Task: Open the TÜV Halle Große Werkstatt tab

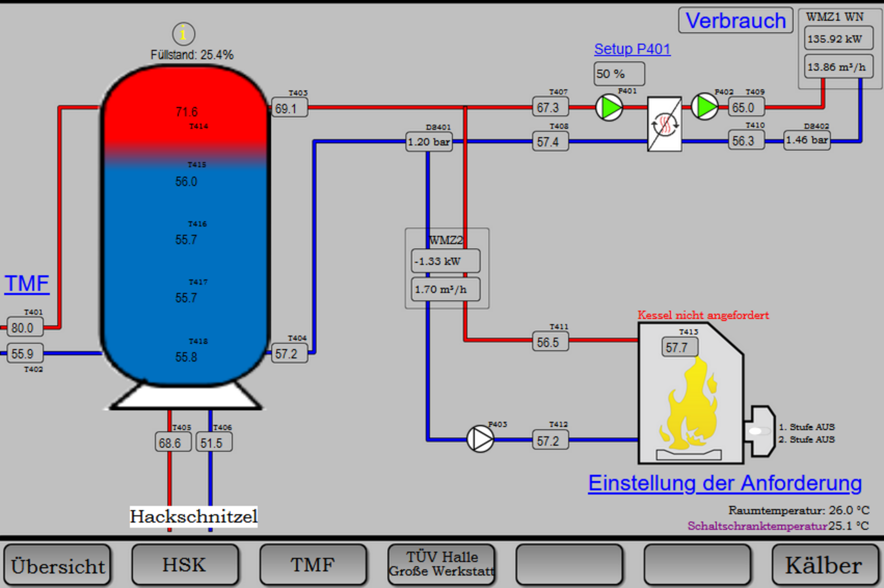Action: 441,565
